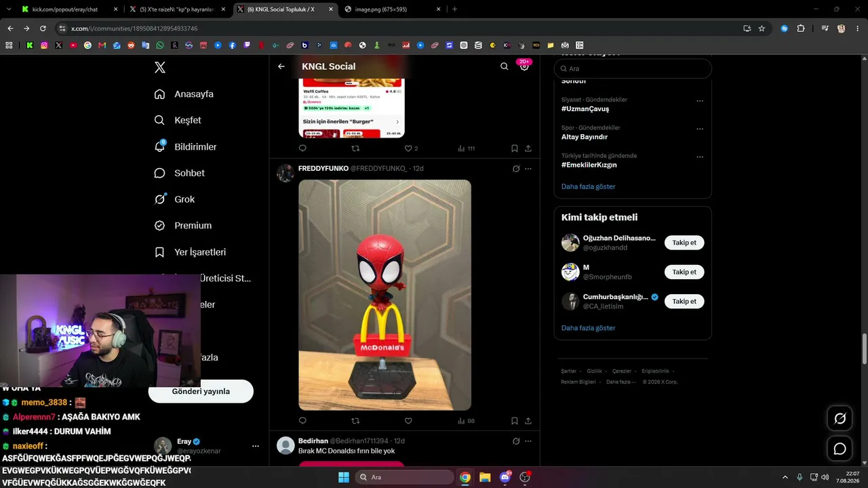Open Bildirimler notifications page
Screen dimensions: 868x488
[185, 146]
